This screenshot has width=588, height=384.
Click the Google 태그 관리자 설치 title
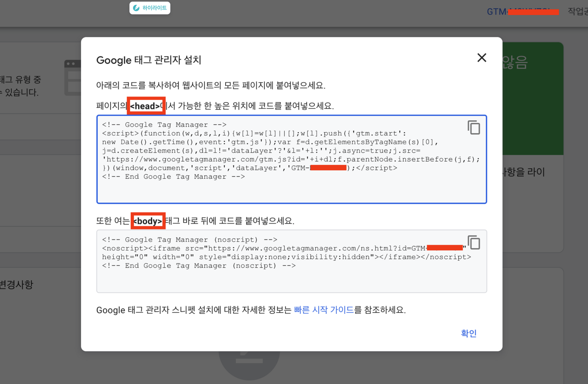tap(148, 60)
